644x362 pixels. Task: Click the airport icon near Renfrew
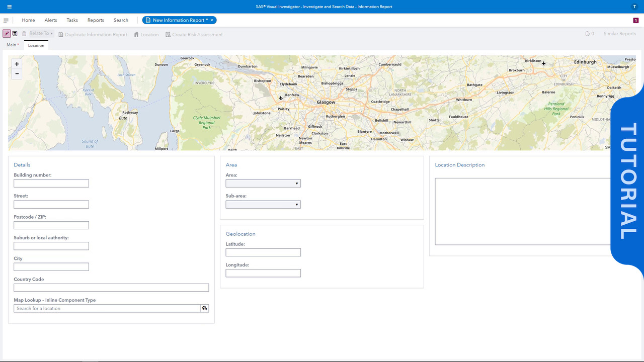281,98
